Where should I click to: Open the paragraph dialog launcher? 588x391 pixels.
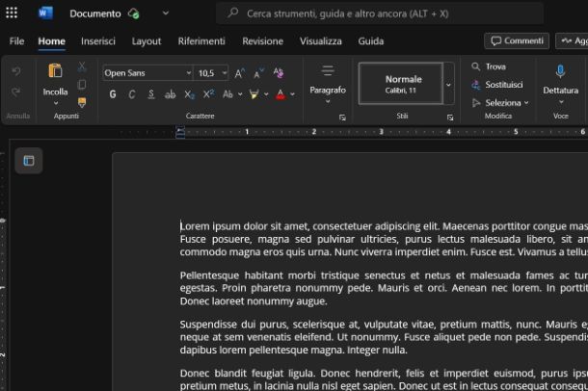coord(342,117)
